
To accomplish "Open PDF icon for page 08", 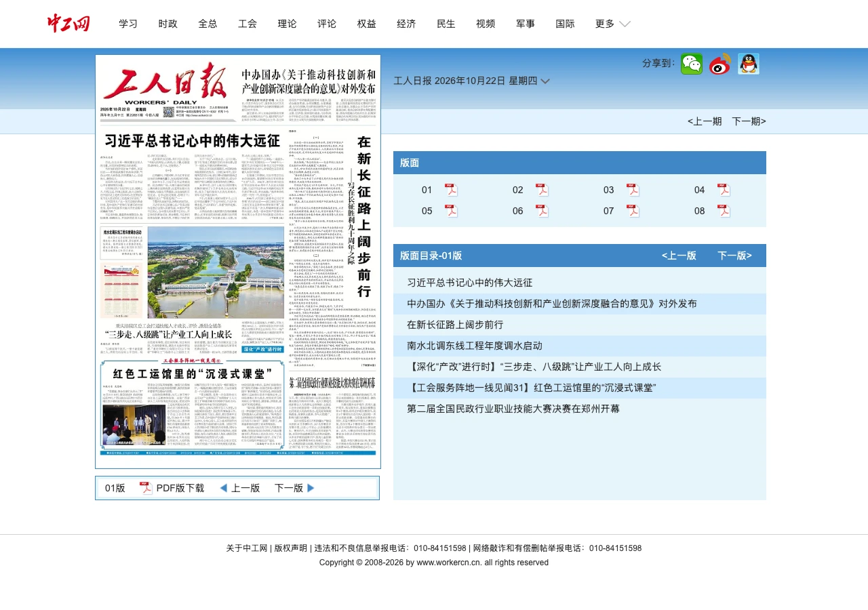I will (x=724, y=211).
